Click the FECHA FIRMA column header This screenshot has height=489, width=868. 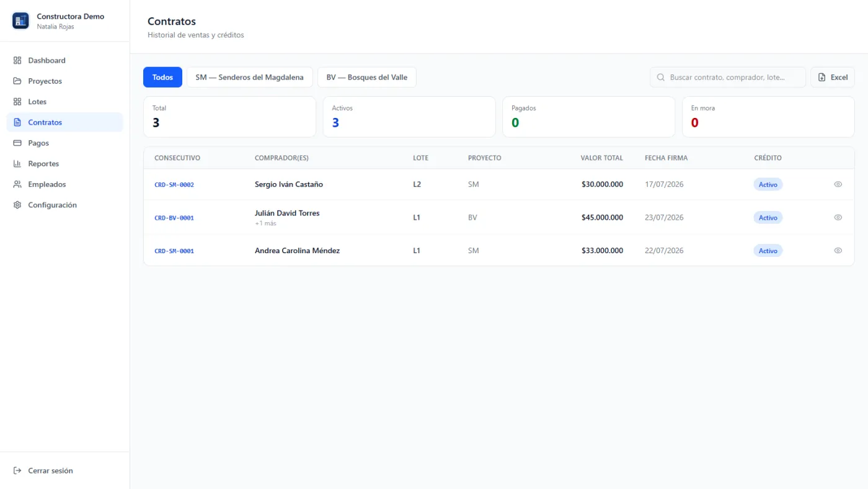[666, 158]
